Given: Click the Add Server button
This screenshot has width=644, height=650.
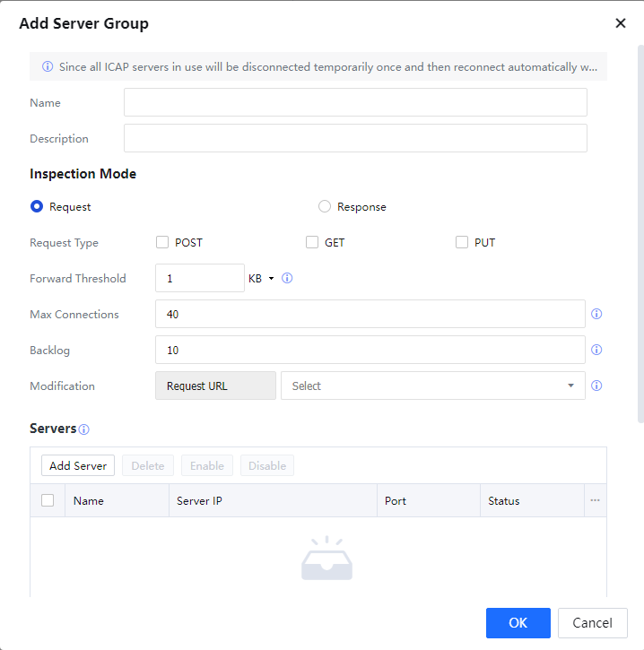Looking at the screenshot, I should click(x=78, y=466).
